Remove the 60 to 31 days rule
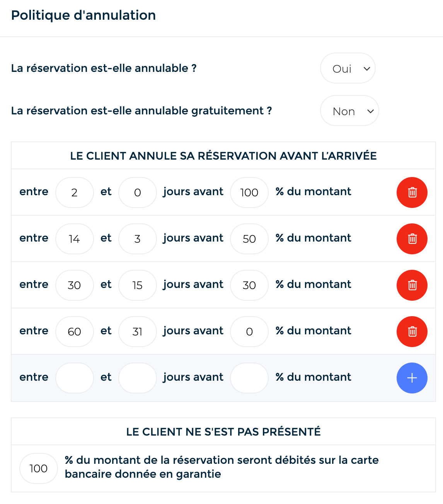Viewport: 443px width, 504px height. click(412, 332)
